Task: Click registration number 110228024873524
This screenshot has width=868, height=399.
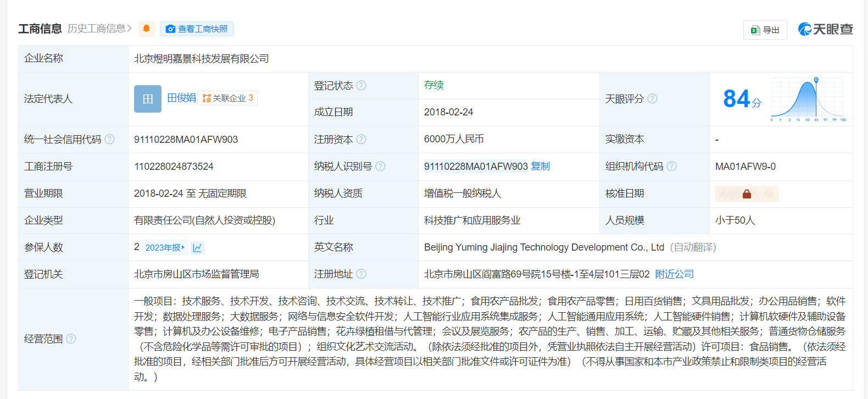Action: click(174, 167)
